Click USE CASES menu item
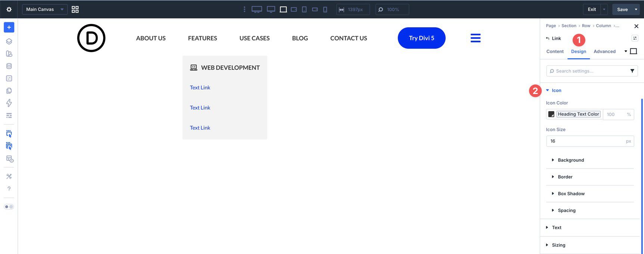This screenshot has height=254, width=644. pos(254,38)
